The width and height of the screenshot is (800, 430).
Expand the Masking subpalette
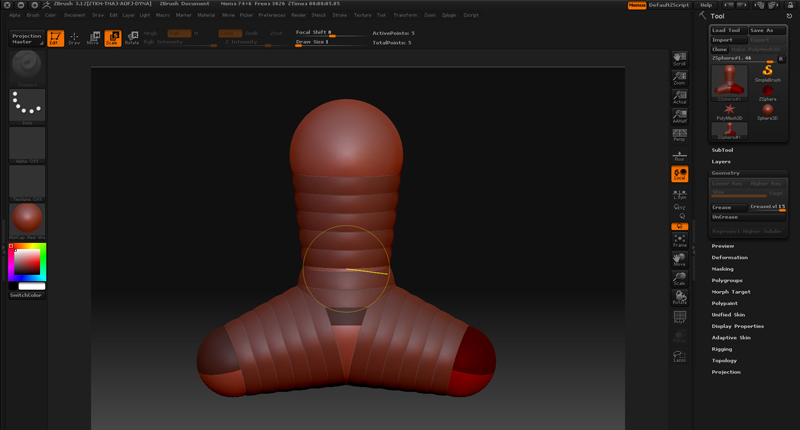(x=723, y=269)
